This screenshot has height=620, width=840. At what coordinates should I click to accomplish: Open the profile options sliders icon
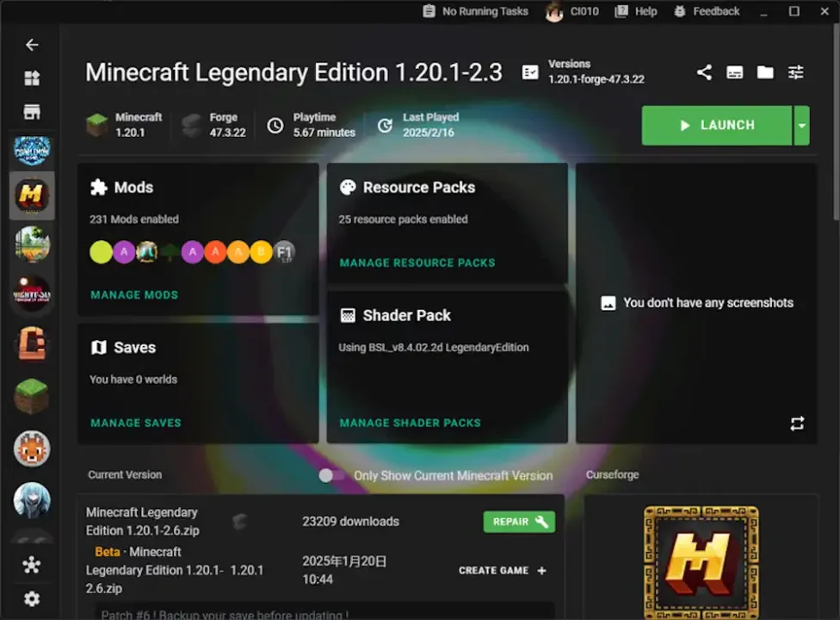(x=795, y=72)
